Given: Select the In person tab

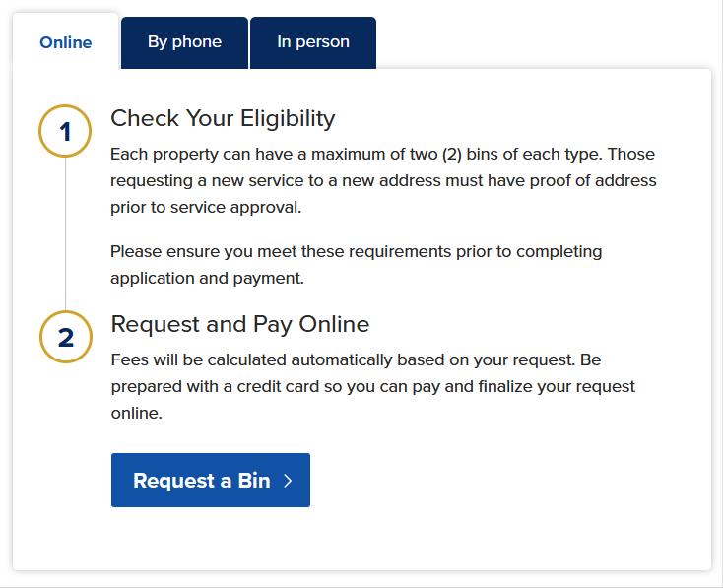Looking at the screenshot, I should (x=313, y=42).
